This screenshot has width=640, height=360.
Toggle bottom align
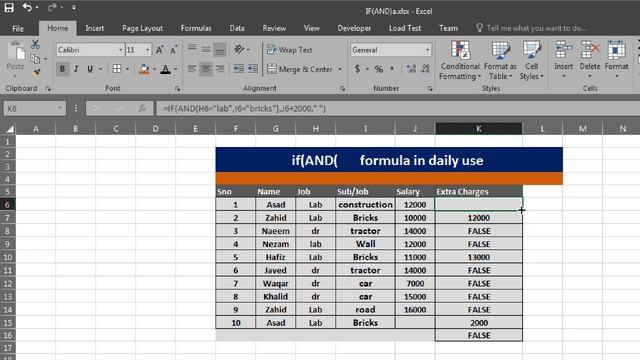click(220, 50)
